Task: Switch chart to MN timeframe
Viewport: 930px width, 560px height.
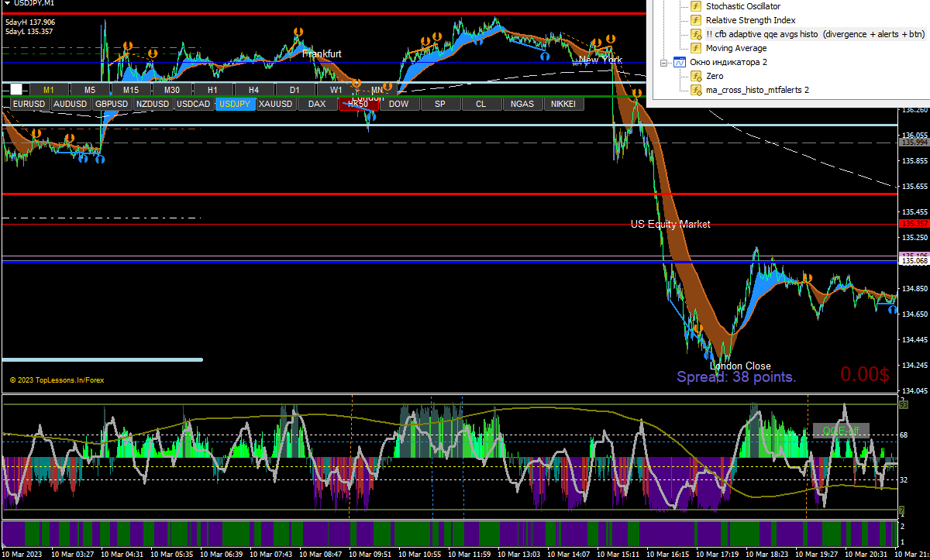Action: (377, 89)
